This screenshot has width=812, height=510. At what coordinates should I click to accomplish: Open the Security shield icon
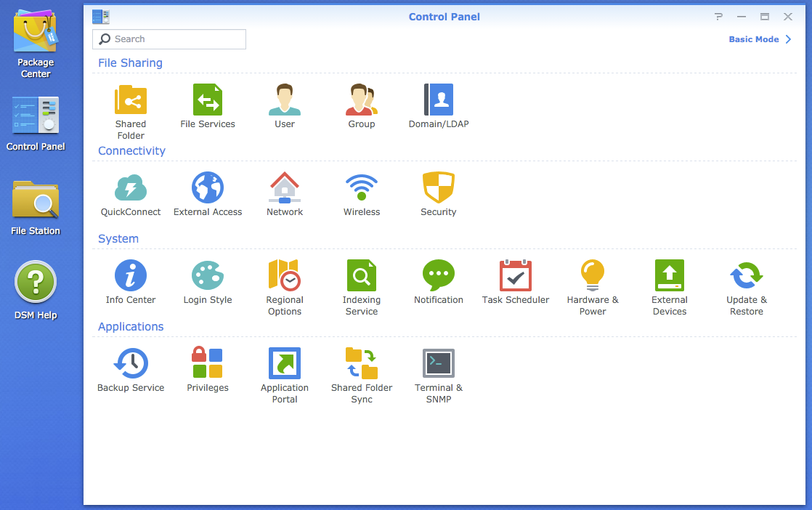point(439,188)
